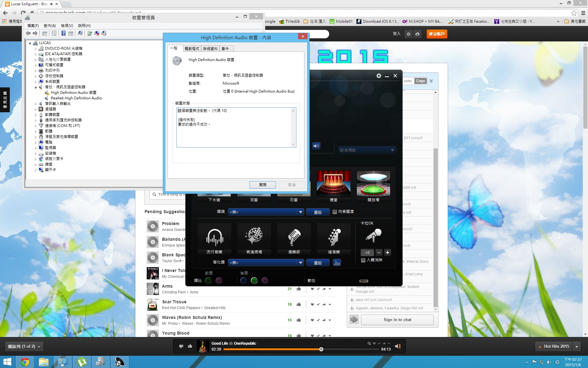Viewport: 588px width, 368px height.
Task: Select the rear pink analog jack
Action: pos(265,281)
